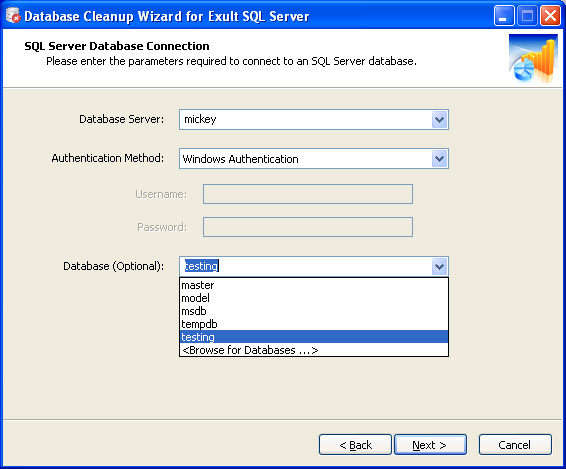Click the Database (Optional): label
This screenshot has height=469, width=566.
point(113,266)
